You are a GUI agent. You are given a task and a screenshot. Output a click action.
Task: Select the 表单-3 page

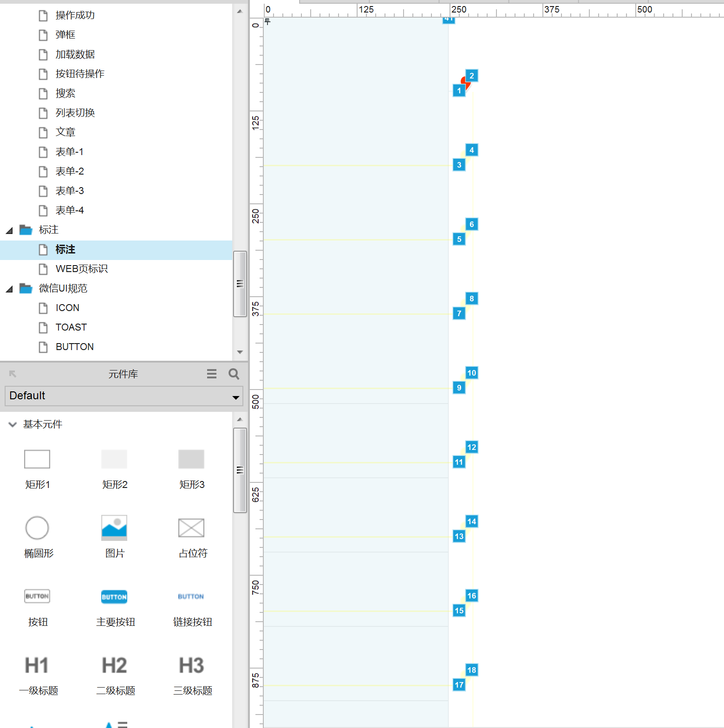[70, 191]
